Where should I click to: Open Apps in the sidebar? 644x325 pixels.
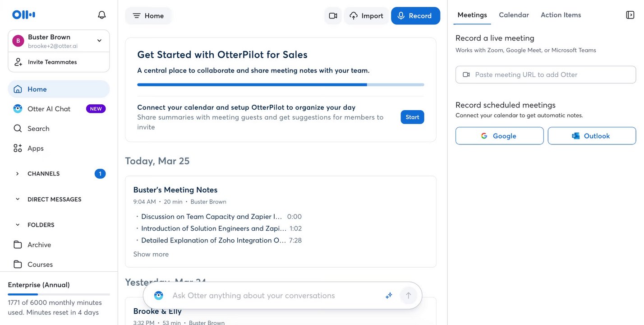click(x=36, y=148)
